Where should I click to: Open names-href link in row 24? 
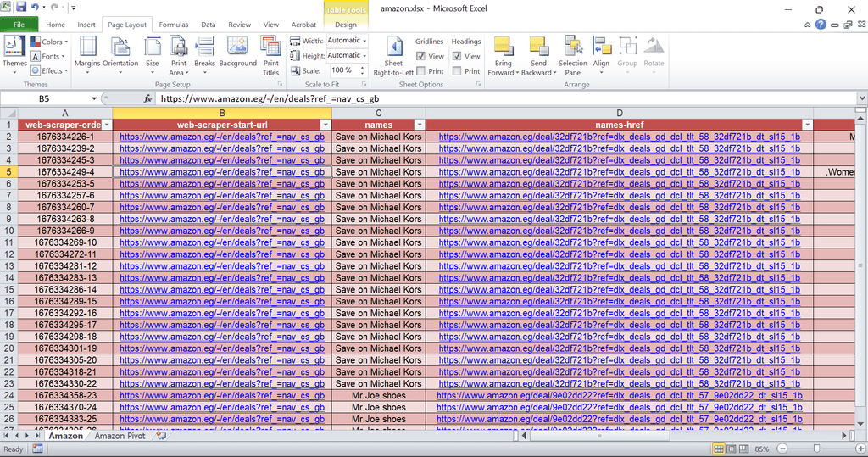pyautogui.click(x=620, y=395)
